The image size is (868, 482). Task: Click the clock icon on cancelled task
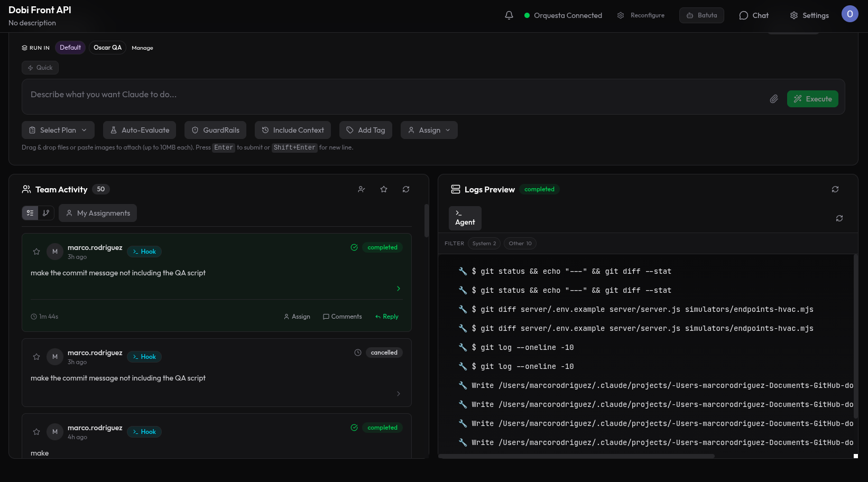(358, 353)
